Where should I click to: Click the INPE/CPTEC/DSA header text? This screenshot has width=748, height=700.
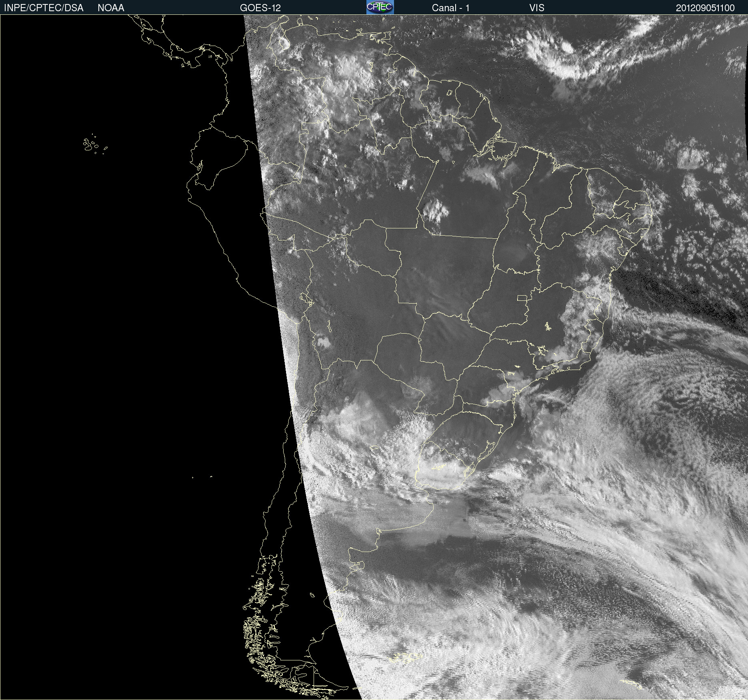coord(44,8)
